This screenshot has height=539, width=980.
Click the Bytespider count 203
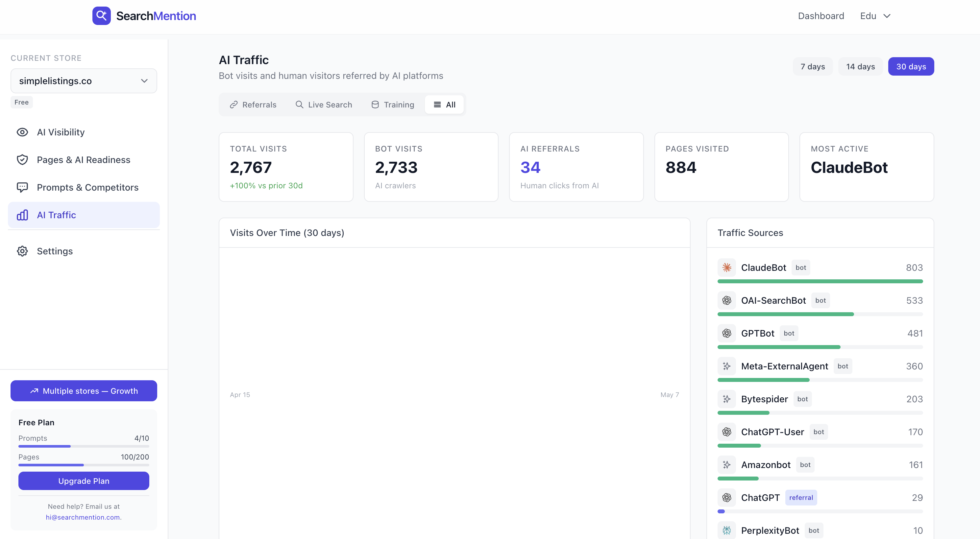click(x=915, y=399)
